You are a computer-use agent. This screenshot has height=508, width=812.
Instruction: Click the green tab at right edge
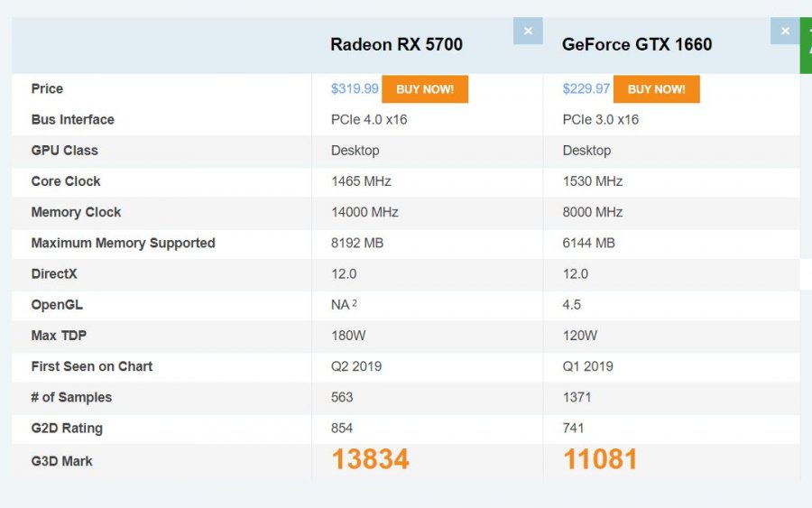click(x=806, y=45)
